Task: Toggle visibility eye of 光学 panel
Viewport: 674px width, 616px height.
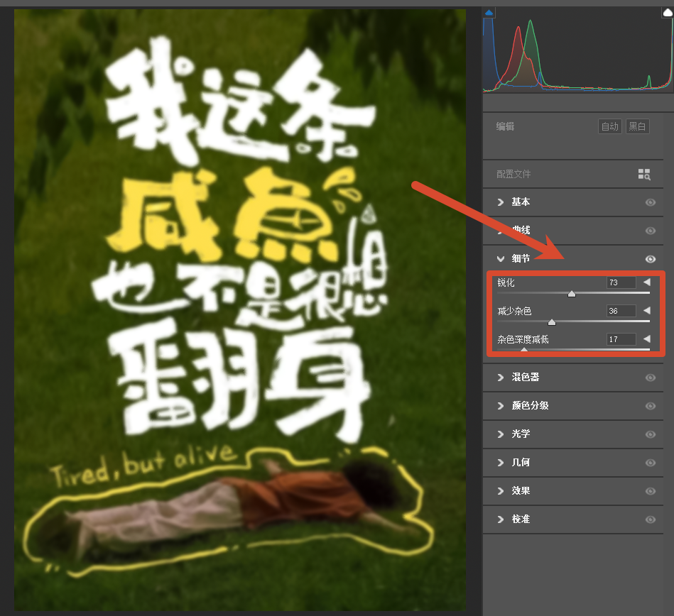Action: (651, 434)
